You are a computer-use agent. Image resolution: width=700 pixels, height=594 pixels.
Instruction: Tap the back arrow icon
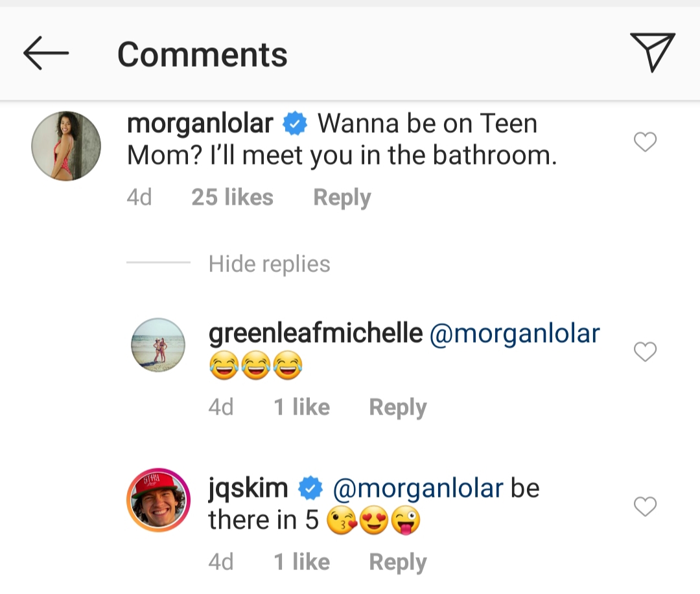(45, 53)
